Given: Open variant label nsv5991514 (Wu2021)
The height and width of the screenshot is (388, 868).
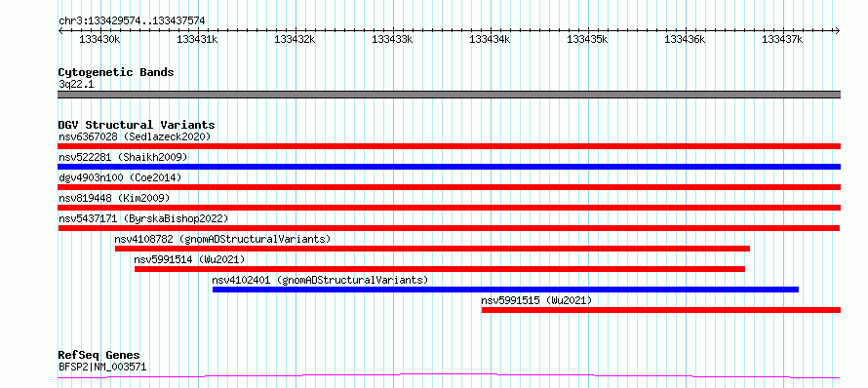Looking at the screenshot, I should point(189,259).
